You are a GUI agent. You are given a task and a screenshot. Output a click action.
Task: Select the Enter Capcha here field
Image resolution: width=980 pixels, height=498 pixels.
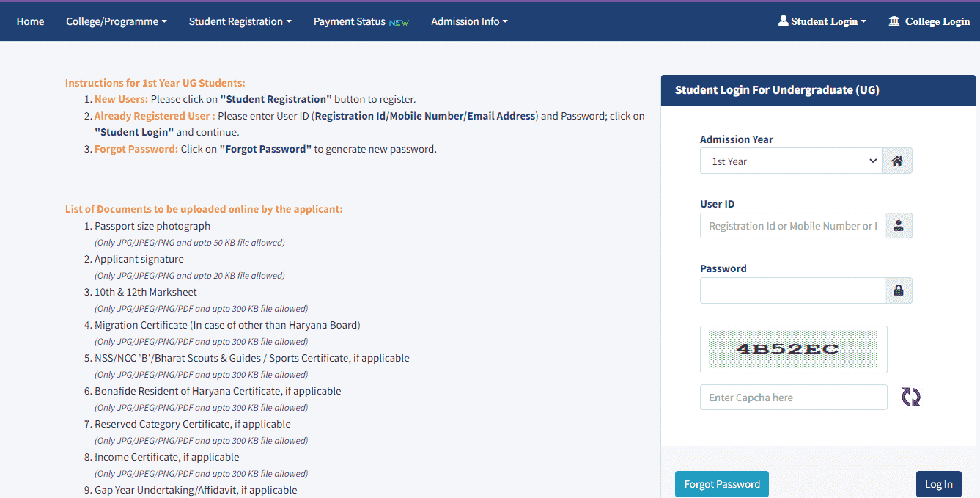793,398
